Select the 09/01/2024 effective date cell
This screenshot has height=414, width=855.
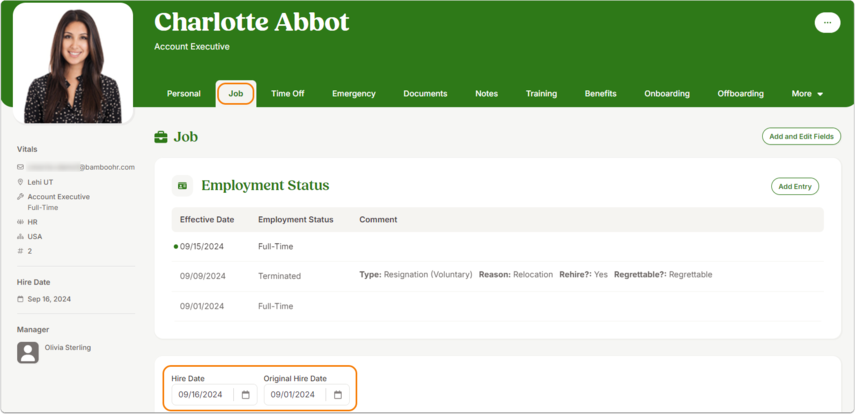(202, 306)
